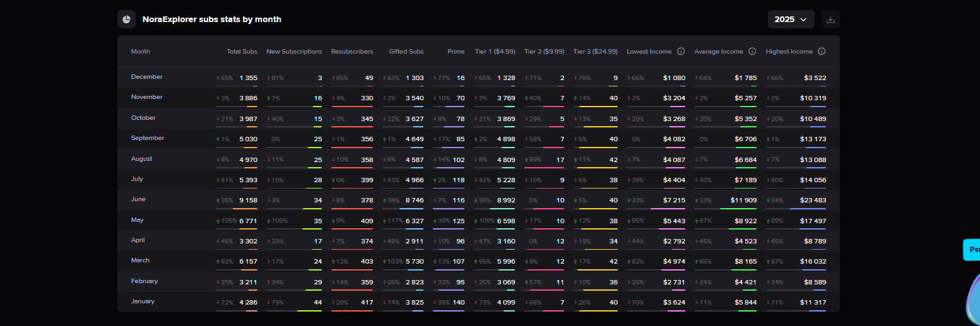
Task: Click June Tier 1 value 8 992
Action: coord(506,201)
